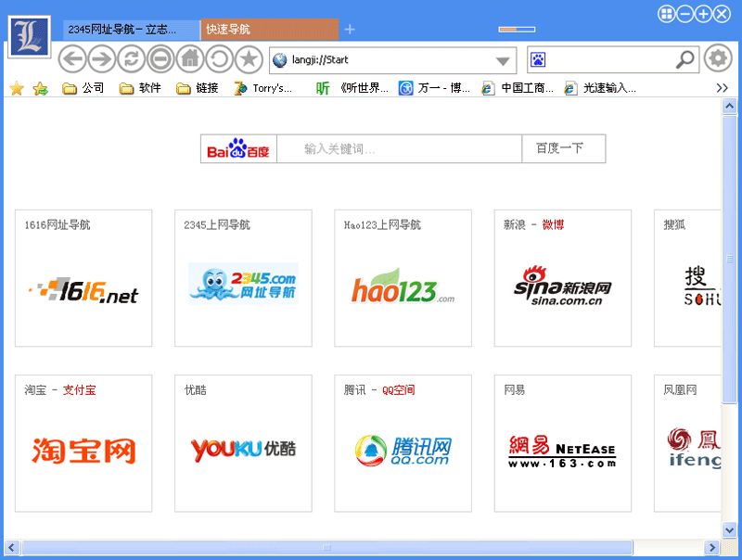Click the yellow favorites star on bookmarks bar
The width and height of the screenshot is (742, 560).
click(17, 88)
